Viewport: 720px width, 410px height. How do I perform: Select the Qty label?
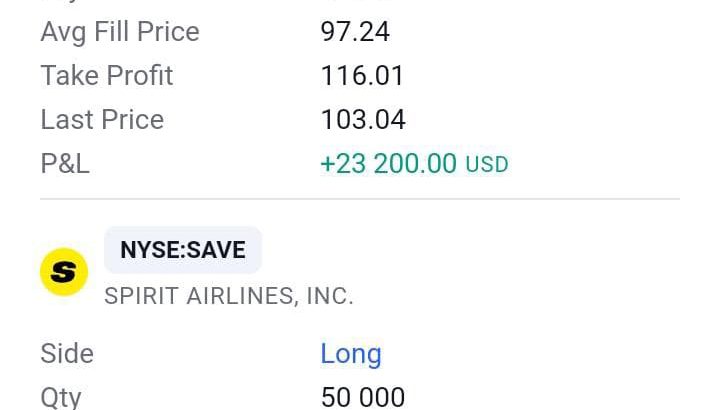pos(61,398)
